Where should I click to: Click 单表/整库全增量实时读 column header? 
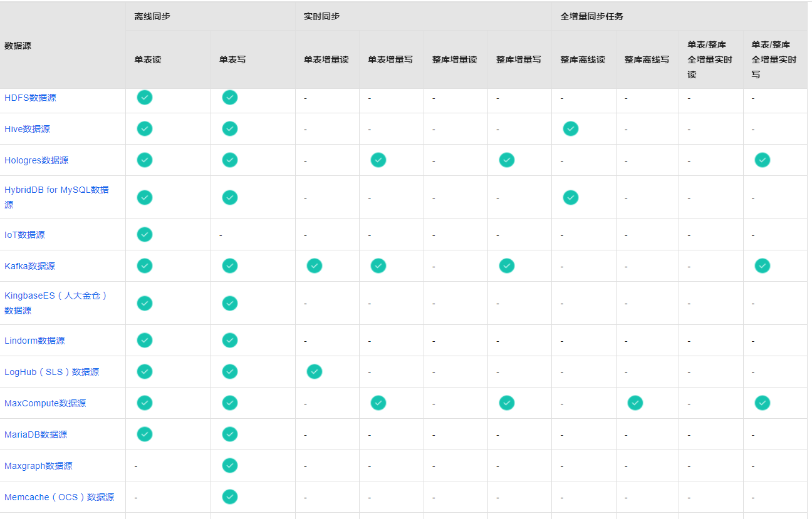coord(711,59)
